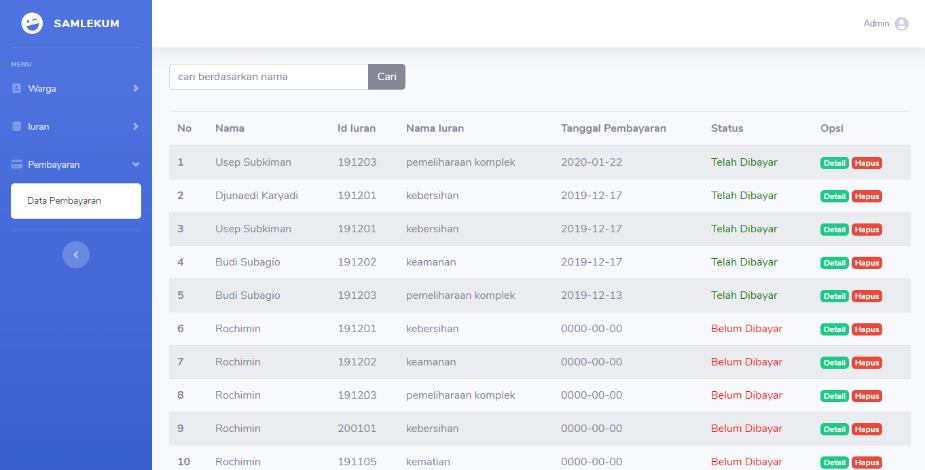Collapse the sidebar with the round arrow button
Viewport: 925px width, 470px height.
[76, 255]
